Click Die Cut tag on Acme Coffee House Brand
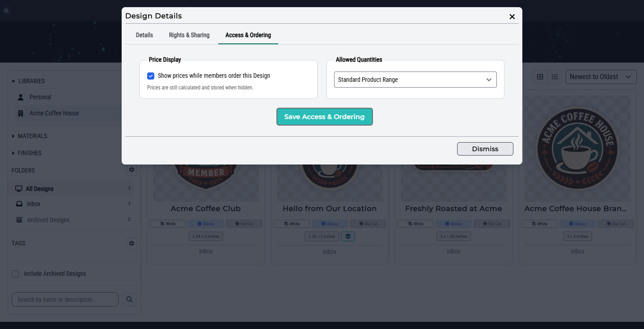 [616, 224]
